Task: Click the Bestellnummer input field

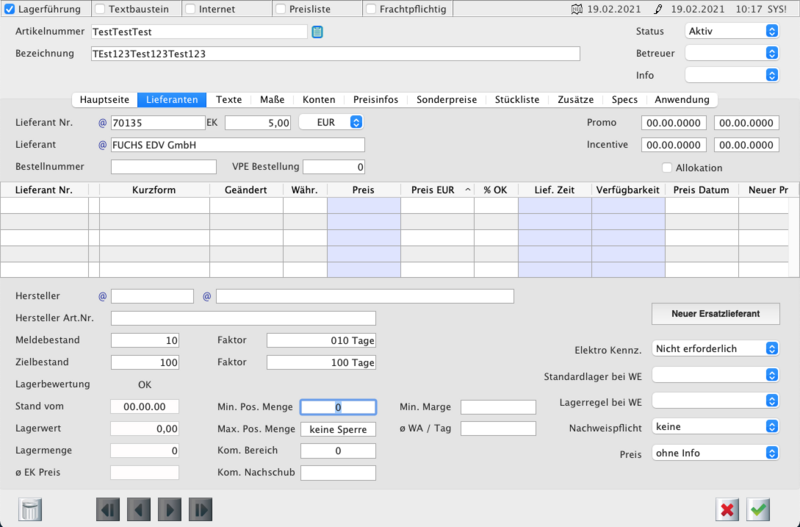Action: click(163, 166)
